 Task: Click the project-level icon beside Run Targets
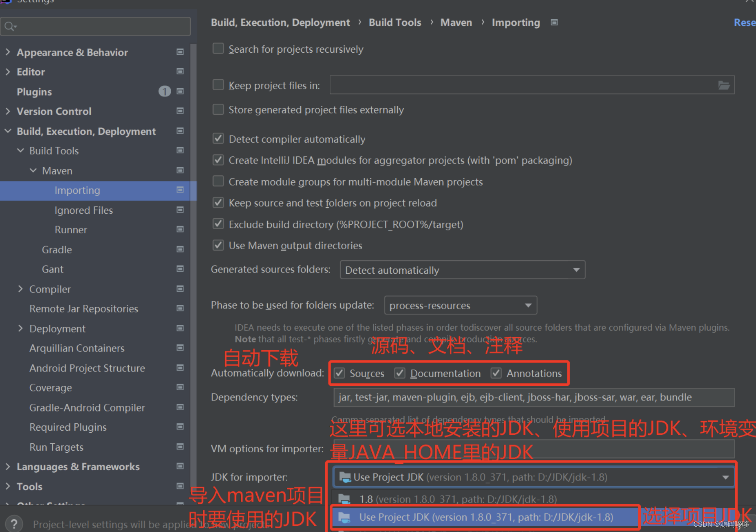tap(180, 447)
